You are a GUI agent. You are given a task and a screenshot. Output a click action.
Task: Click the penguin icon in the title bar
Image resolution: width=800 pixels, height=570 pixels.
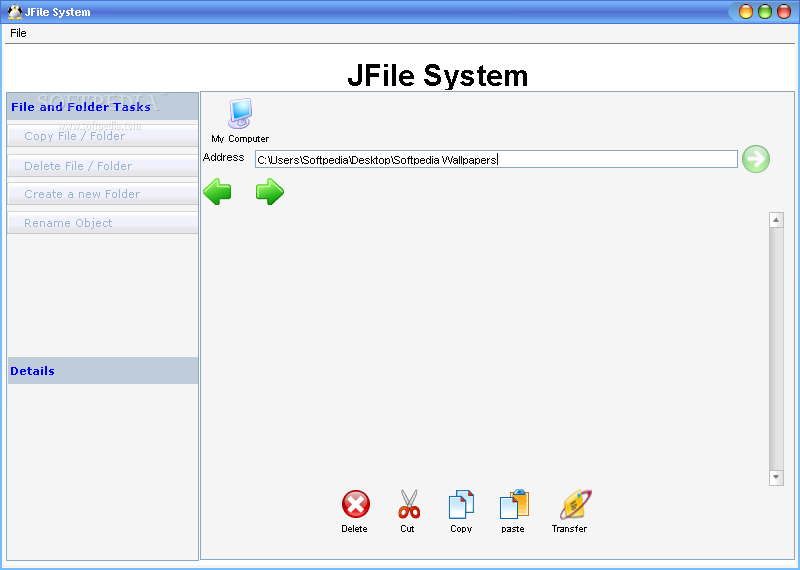pos(15,12)
